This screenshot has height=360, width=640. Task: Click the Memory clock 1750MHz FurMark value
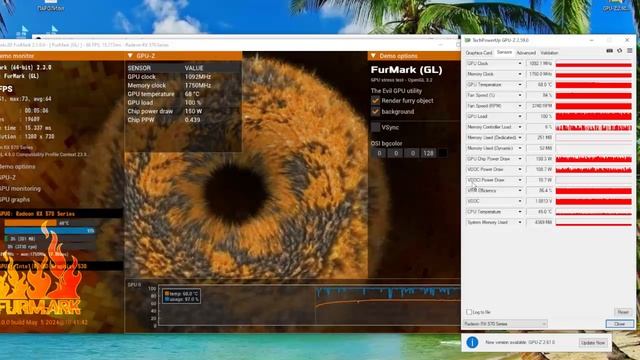[x=198, y=86]
